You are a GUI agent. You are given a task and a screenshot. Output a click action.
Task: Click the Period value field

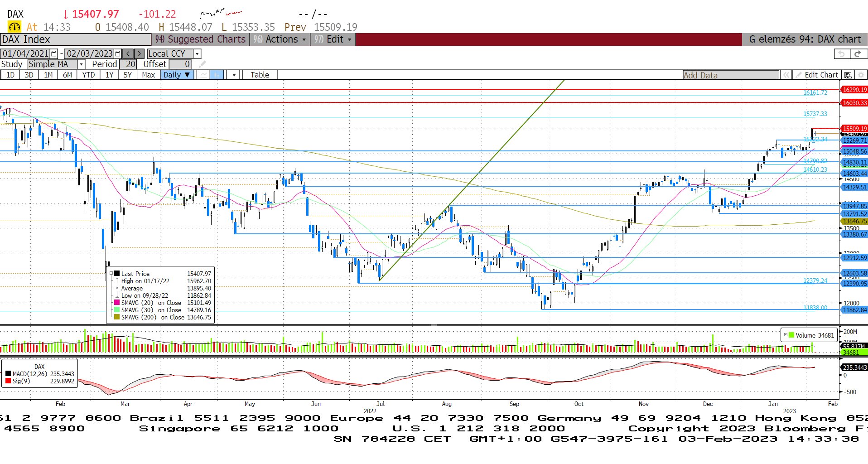pyautogui.click(x=128, y=64)
